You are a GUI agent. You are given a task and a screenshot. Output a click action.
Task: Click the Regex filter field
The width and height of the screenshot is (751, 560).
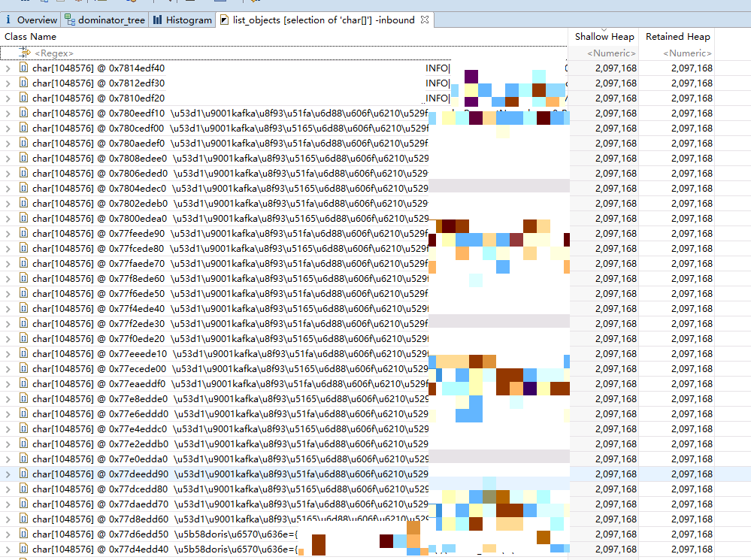[283, 53]
